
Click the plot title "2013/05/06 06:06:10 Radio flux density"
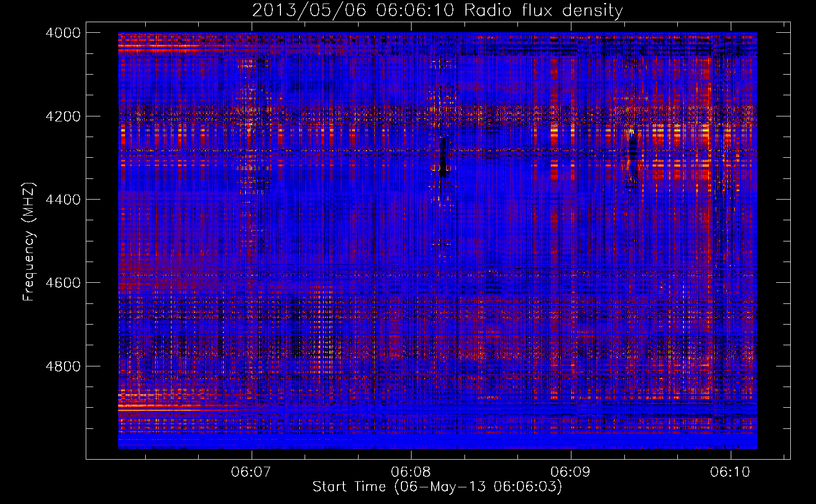click(x=437, y=10)
